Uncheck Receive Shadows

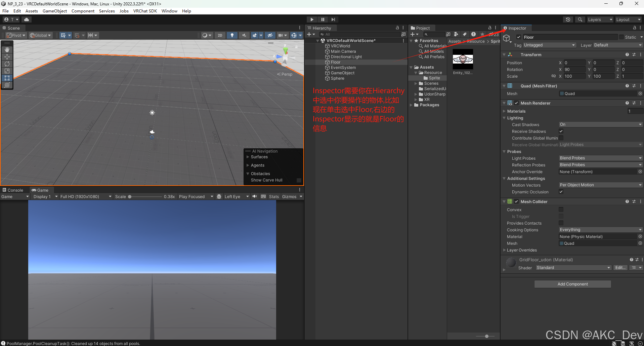pos(561,131)
